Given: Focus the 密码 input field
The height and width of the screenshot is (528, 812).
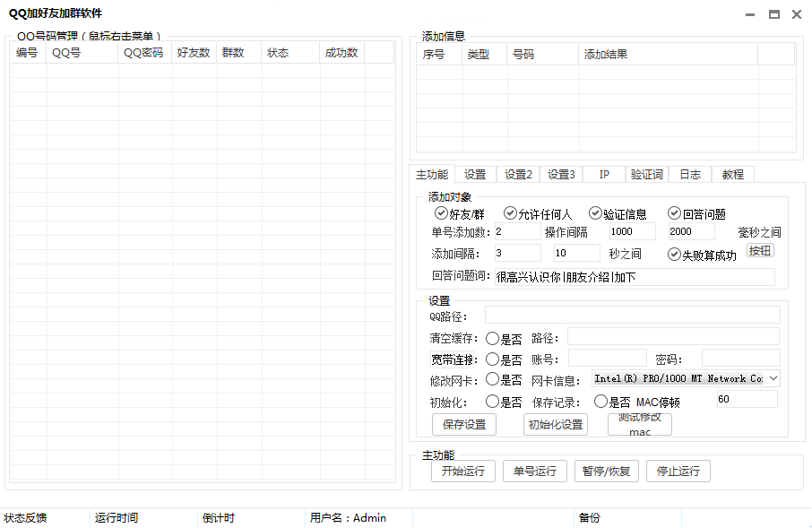Looking at the screenshot, I should tap(741, 358).
